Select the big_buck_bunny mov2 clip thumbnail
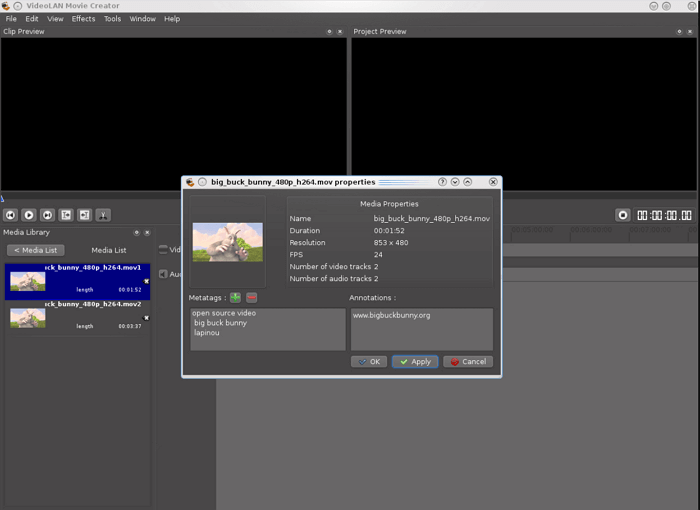Image resolution: width=700 pixels, height=510 pixels. tap(27, 318)
